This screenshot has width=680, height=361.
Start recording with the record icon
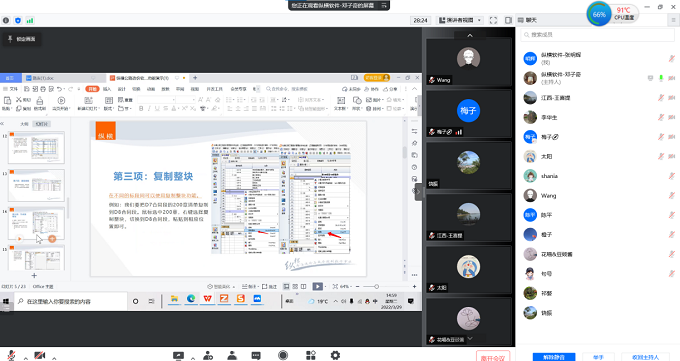pyautogui.click(x=283, y=356)
